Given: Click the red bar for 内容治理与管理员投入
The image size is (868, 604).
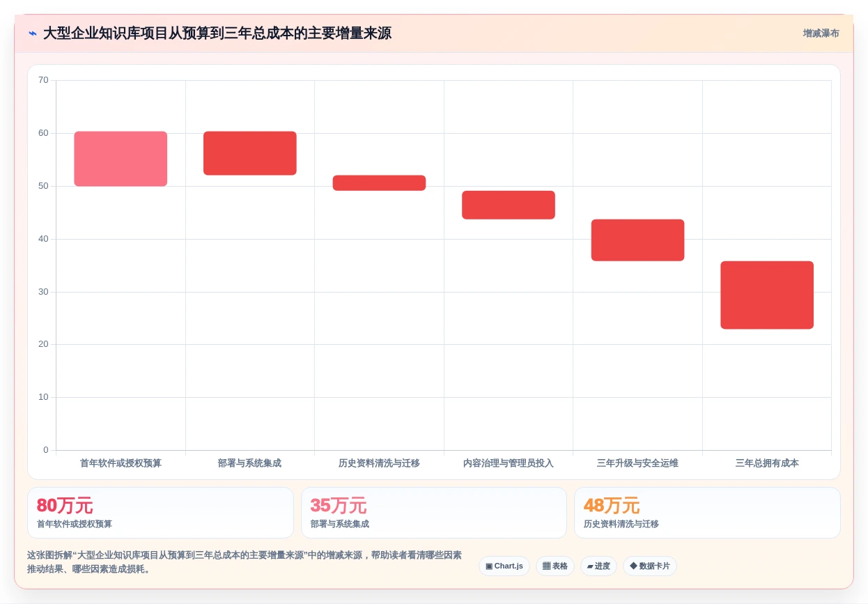Looking at the screenshot, I should [509, 205].
